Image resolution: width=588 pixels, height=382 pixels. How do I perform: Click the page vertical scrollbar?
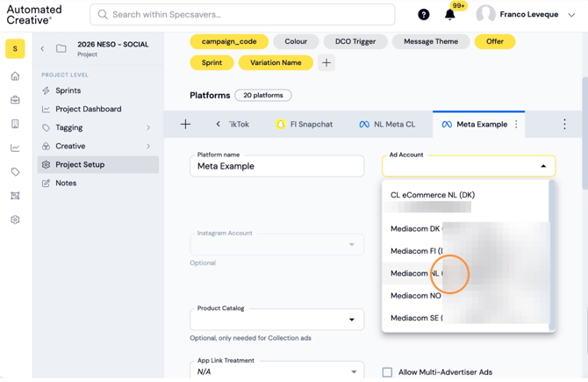(x=584, y=133)
